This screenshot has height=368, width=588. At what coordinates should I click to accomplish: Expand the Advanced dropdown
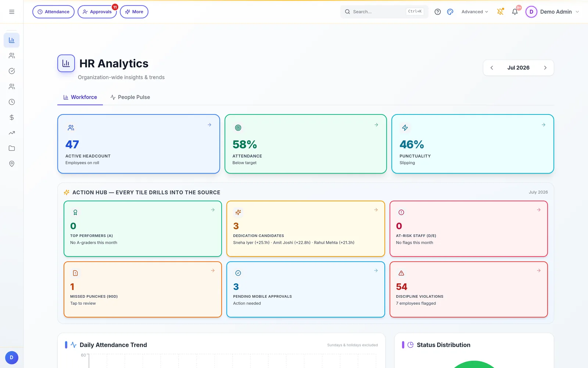475,12
